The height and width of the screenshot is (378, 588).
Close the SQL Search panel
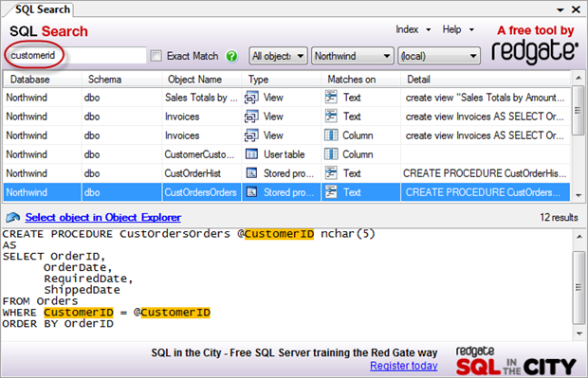coord(576,9)
